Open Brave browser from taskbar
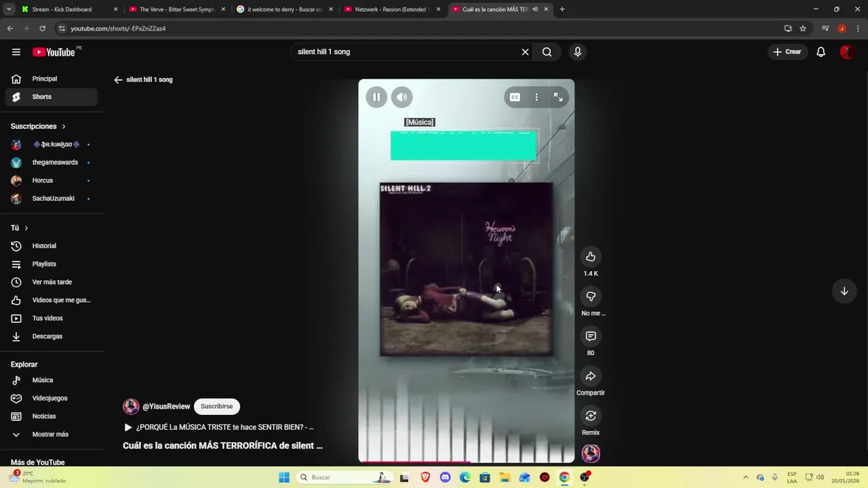Screen dimensions: 868x488 point(425,477)
